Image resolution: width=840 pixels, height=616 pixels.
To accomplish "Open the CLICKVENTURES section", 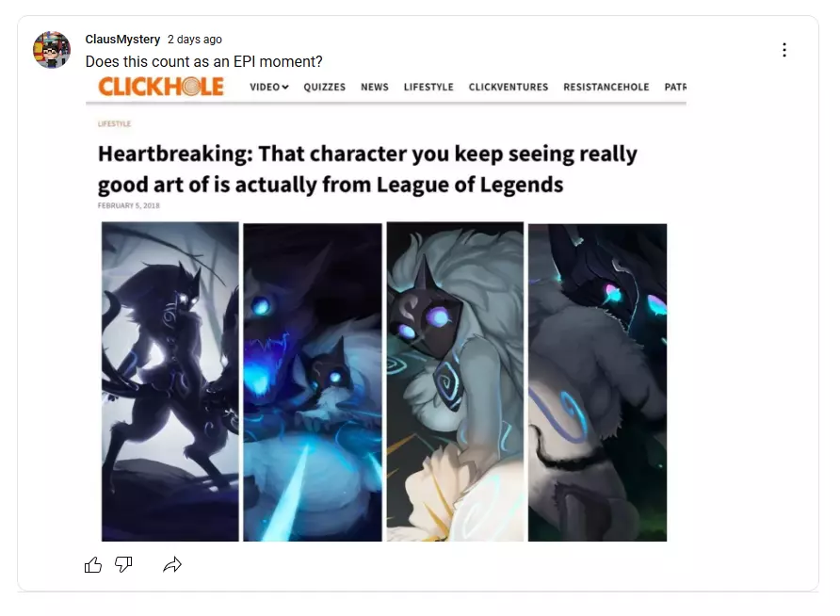I will coord(509,87).
